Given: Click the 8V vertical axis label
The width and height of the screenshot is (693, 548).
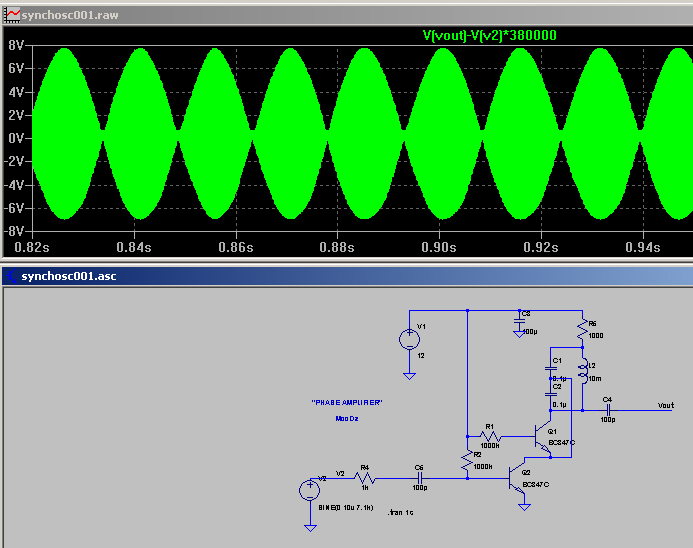Looking at the screenshot, I should coord(16,46).
